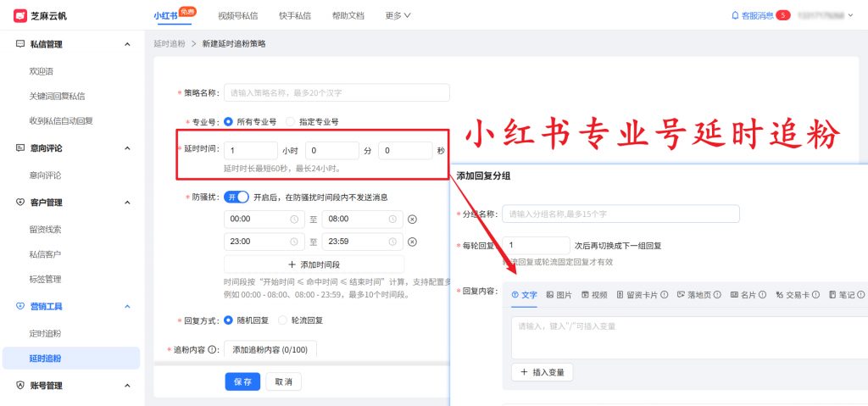The width and height of the screenshot is (868, 406).
Task: Click clock icon in 08:00 end field
Action: pyautogui.click(x=392, y=220)
